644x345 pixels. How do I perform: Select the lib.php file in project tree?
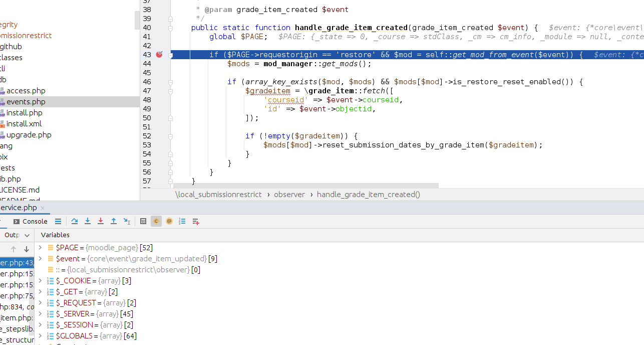pyautogui.click(x=11, y=179)
